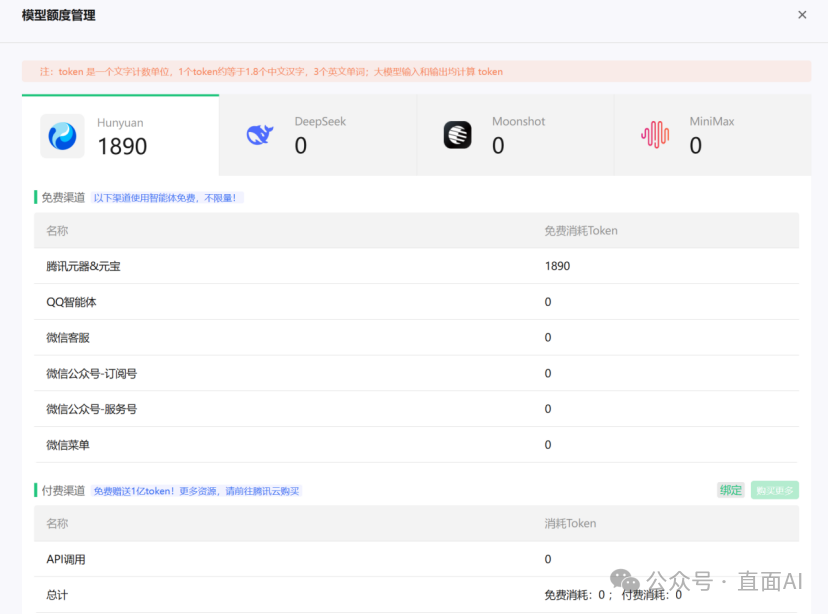
Task: Click the 1890 value in the 腾讯元器&元宝 row
Action: [557, 266]
